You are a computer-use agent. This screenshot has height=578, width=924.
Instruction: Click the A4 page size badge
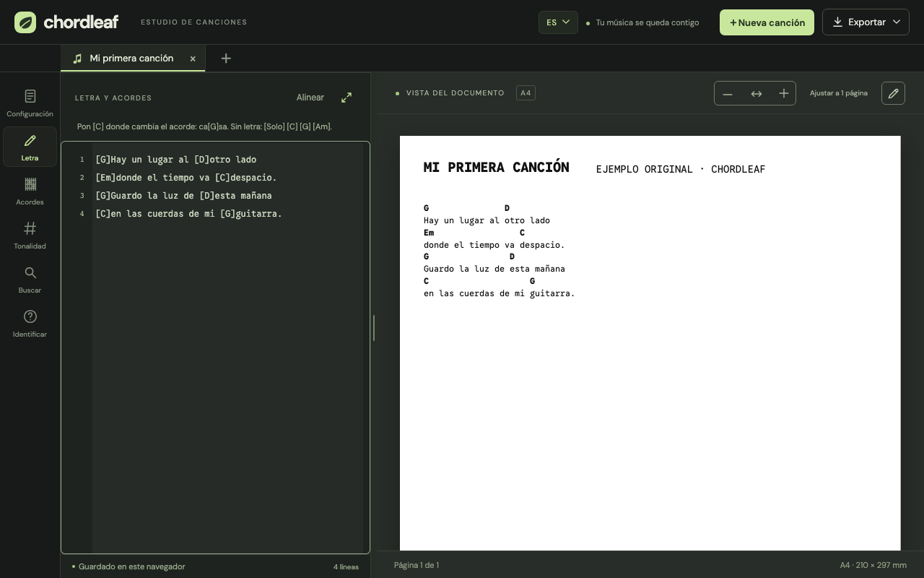coord(526,93)
